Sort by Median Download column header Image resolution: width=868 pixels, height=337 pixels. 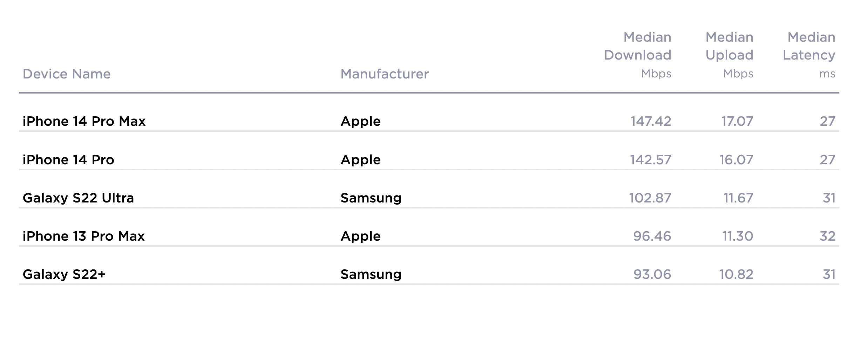point(637,55)
